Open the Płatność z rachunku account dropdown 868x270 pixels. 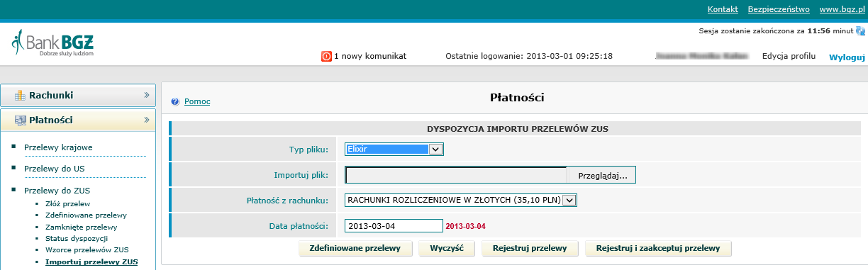[x=461, y=200]
